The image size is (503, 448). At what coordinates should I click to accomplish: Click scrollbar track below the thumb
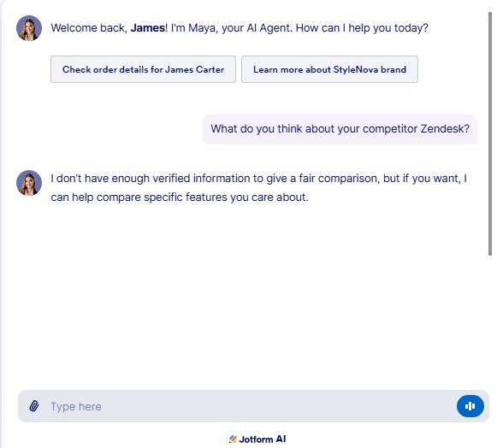(x=490, y=321)
